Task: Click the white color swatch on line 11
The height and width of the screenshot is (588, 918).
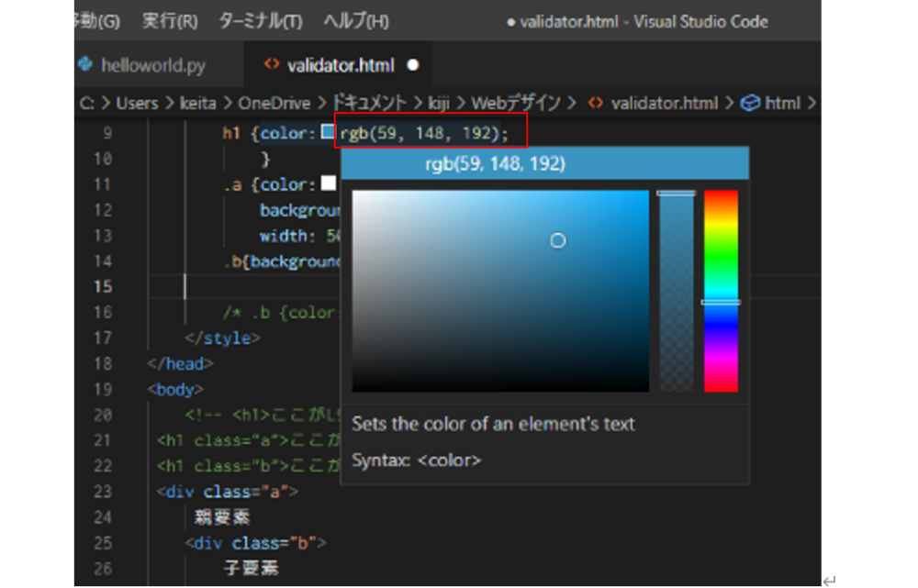Action: coord(329,183)
